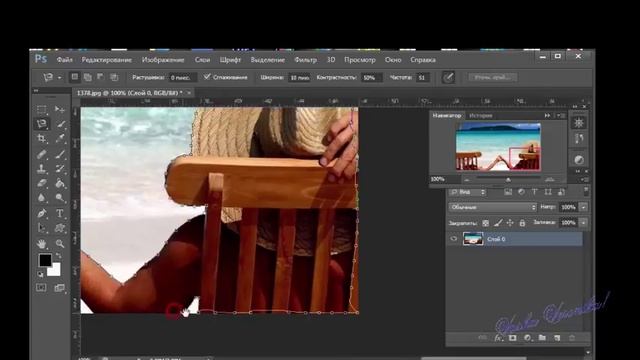Select the Clone Stamp tool
Screen dimensions: 640x360
(41, 168)
